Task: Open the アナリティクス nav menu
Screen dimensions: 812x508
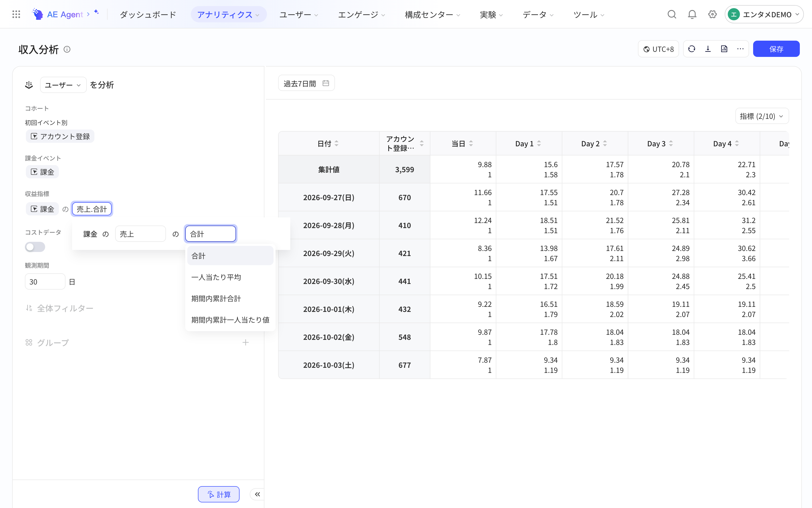Action: (228, 14)
